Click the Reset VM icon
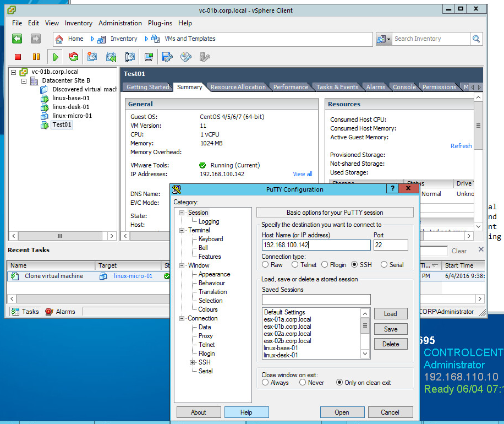504x424 pixels. pyautogui.click(x=74, y=57)
